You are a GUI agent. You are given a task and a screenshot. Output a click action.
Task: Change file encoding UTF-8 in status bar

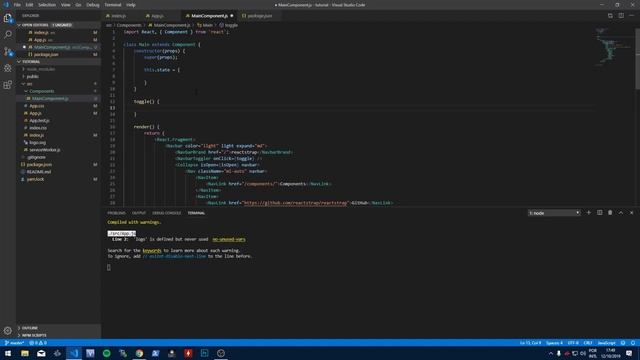pos(573,343)
